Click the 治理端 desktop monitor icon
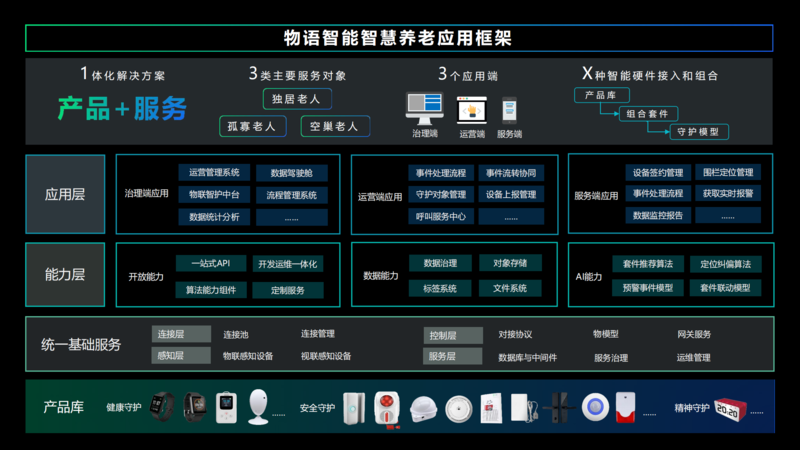This screenshot has height=450, width=800. pos(424,107)
